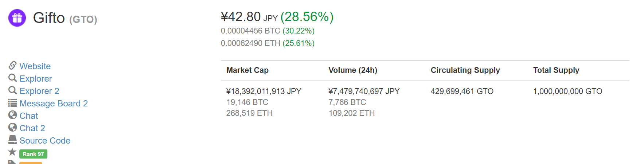Open the Website link
Image resolution: width=644 pixels, height=164 pixels.
tap(35, 66)
